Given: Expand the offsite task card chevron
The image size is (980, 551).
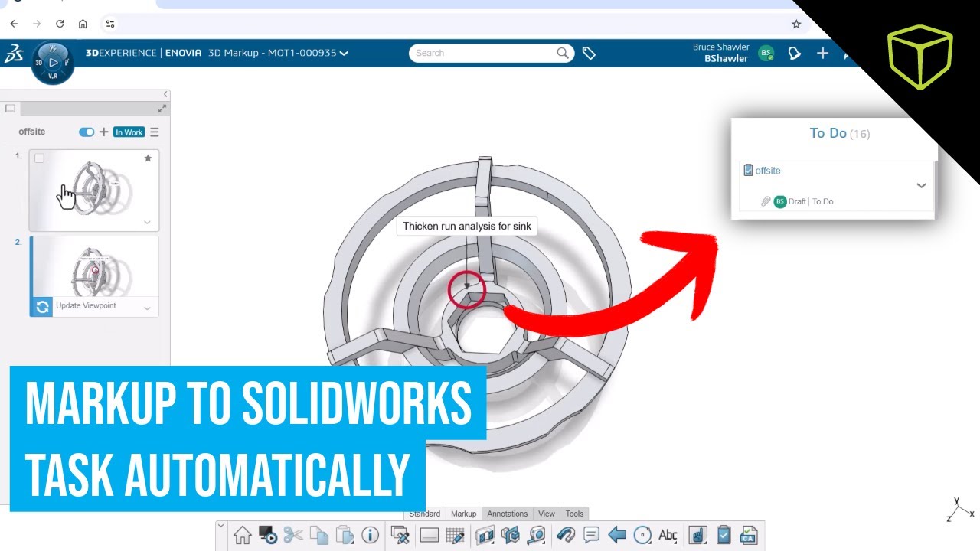Looking at the screenshot, I should pyautogui.click(x=922, y=185).
